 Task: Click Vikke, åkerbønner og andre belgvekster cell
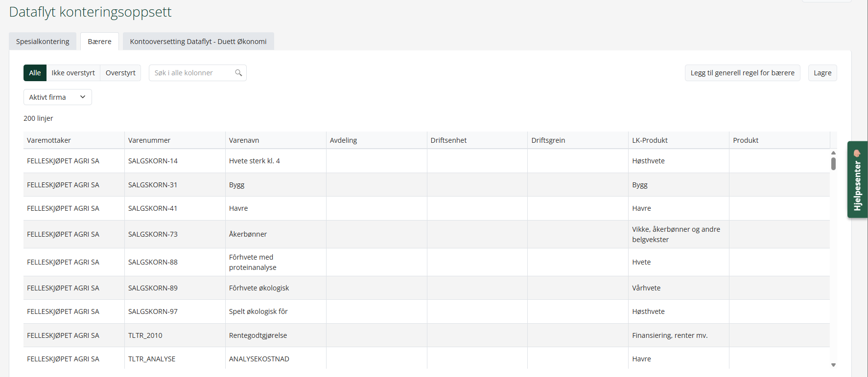tap(679, 234)
